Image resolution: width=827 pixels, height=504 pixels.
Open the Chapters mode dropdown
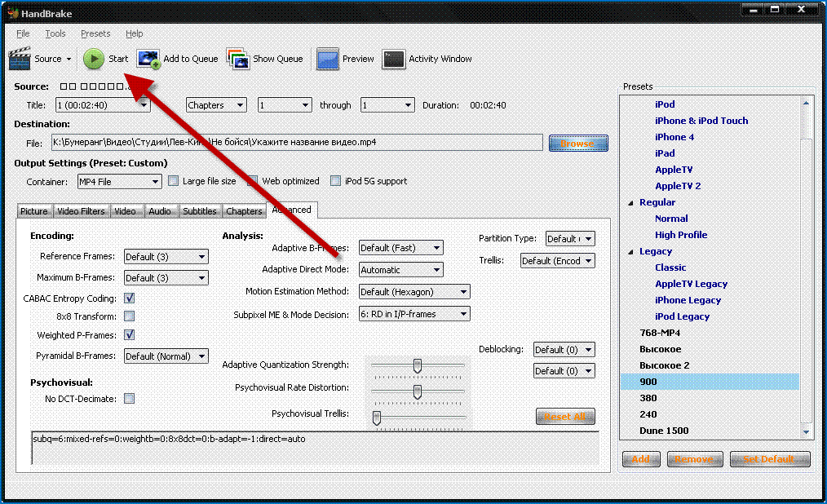[x=216, y=105]
